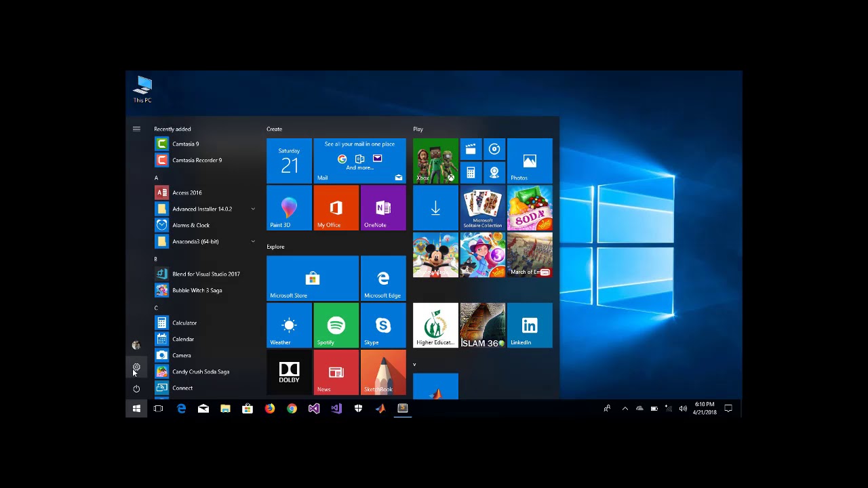
Task: Open the Xbox tile
Action: pos(435,161)
